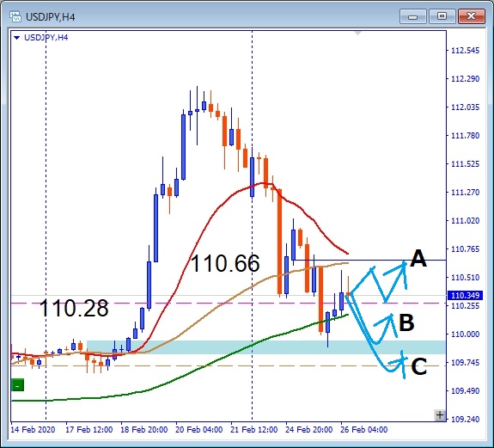The height and width of the screenshot is (448, 494).
Task: Click the 111.525 price axis label
Action: 466,164
